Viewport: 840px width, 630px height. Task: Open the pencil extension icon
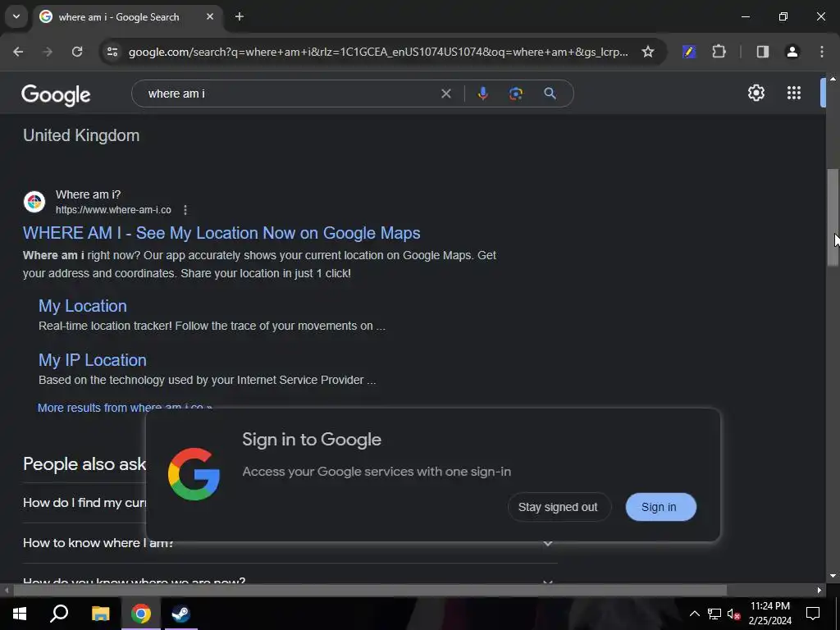(x=689, y=52)
